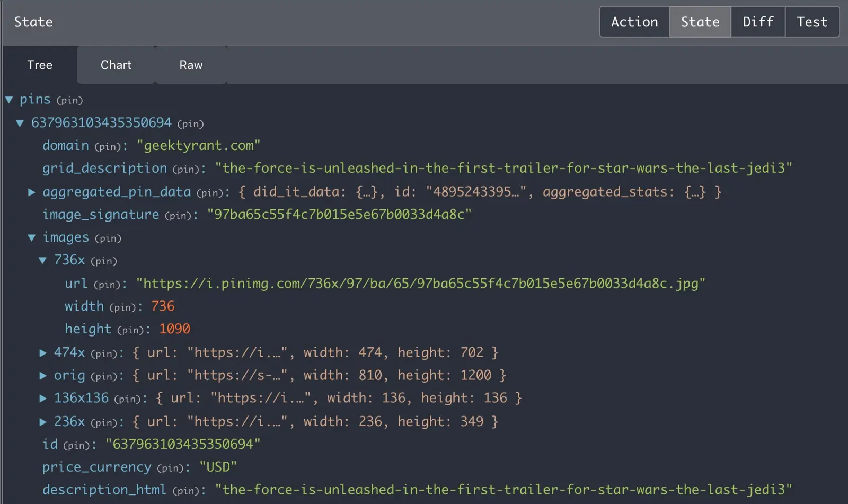The image size is (848, 504).
Task: Open the Test view button
Action: pos(812,22)
